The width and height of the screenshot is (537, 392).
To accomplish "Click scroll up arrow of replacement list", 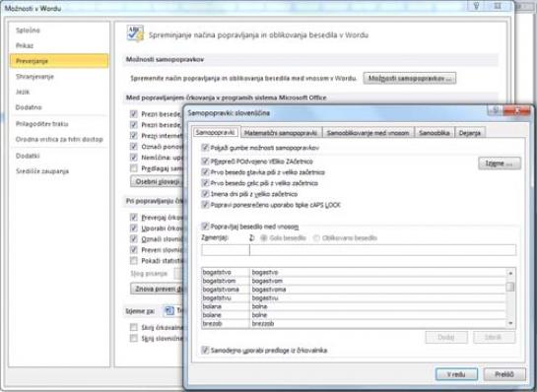I will (x=510, y=273).
